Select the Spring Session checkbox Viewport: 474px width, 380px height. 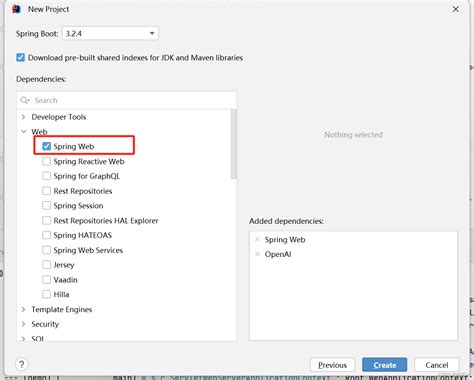tap(46, 205)
